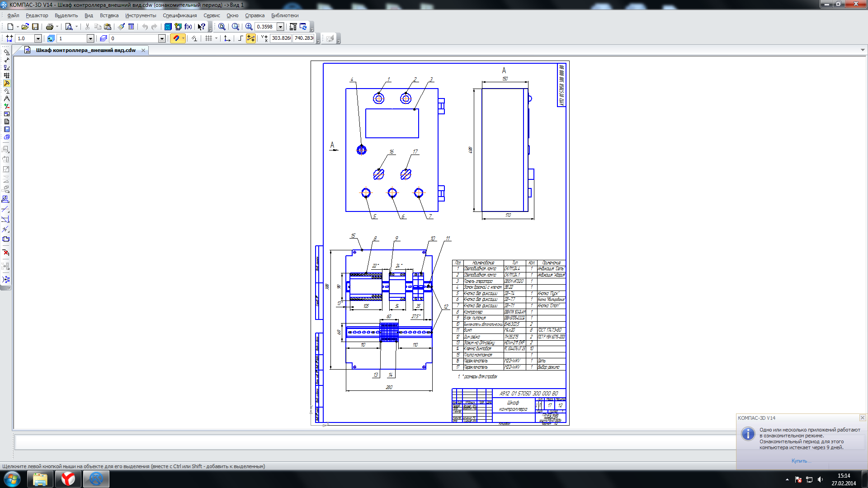The height and width of the screenshot is (488, 868).
Task: Toggle the magnet snaps button
Action: coord(176,38)
